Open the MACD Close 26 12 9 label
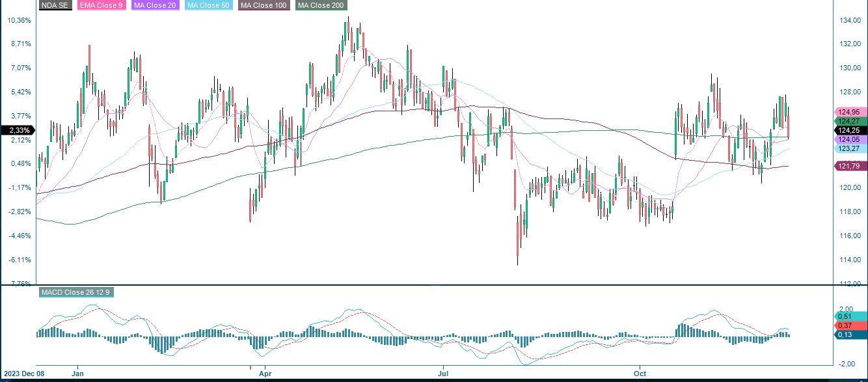 point(76,292)
